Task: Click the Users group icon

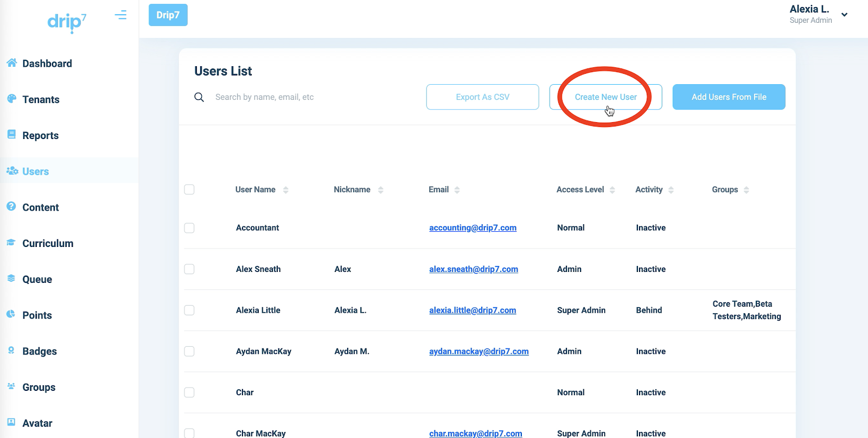Action: coord(12,171)
